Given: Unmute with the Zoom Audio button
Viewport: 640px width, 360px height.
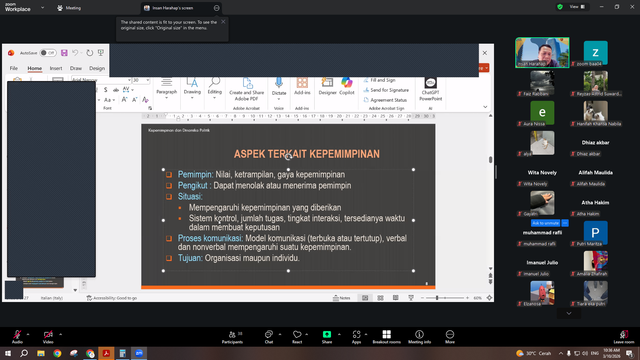Looking at the screenshot, I should click(x=17, y=337).
